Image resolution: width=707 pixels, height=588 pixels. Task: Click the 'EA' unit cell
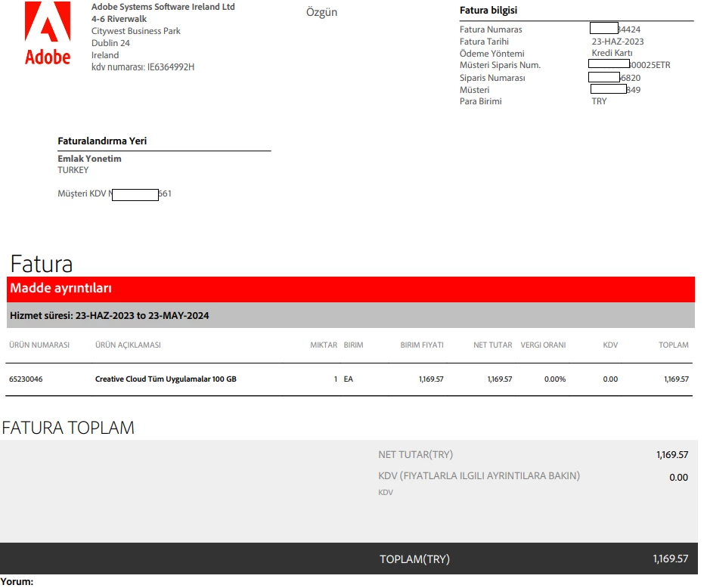click(x=349, y=379)
